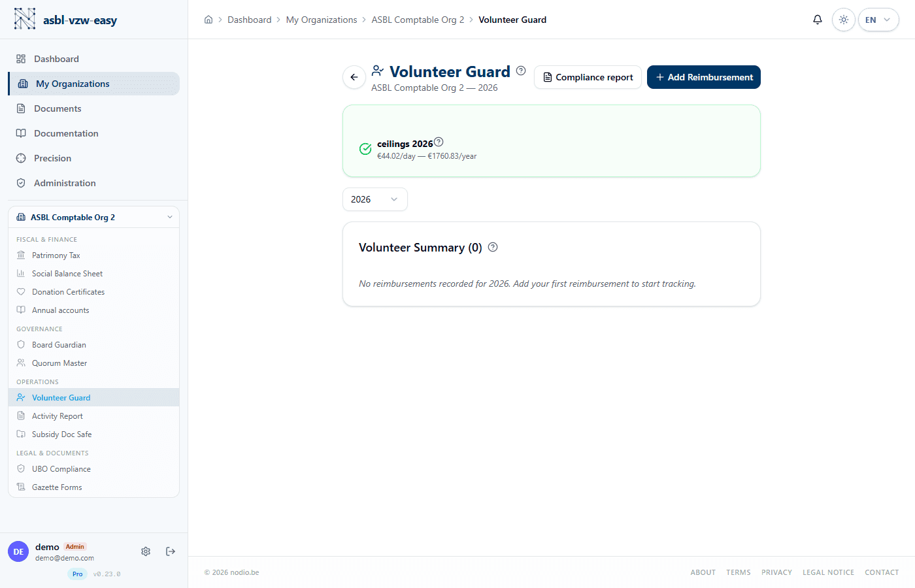Screen dimensions: 915x588
Task: Open the Contact footer link
Action: point(882,572)
